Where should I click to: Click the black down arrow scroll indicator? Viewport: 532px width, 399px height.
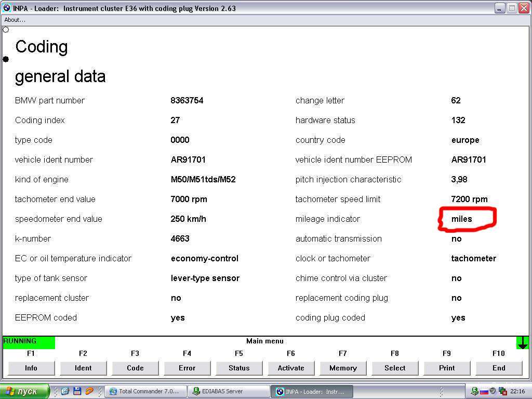(x=523, y=343)
